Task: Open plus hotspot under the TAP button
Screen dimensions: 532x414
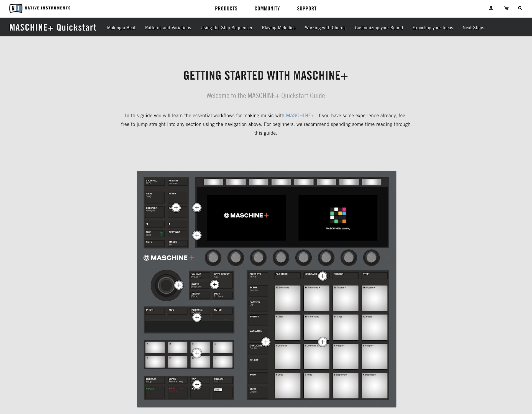Action: coord(197,385)
